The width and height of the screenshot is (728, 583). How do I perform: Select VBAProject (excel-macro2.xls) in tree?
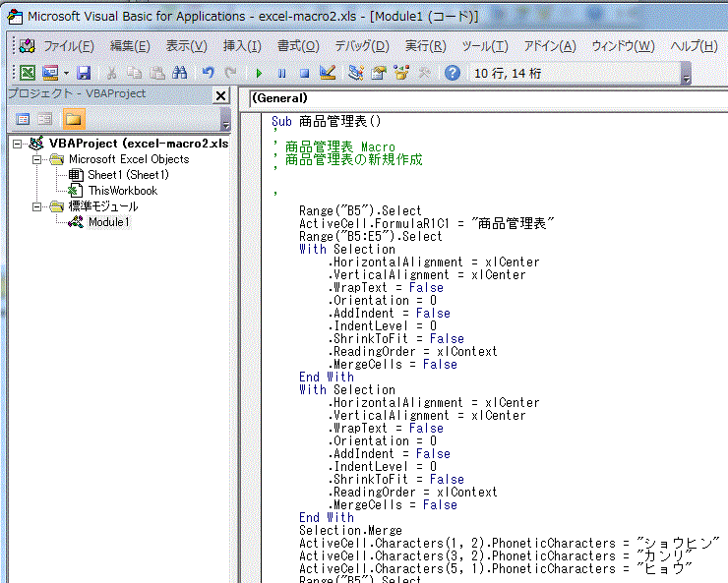coord(139,144)
